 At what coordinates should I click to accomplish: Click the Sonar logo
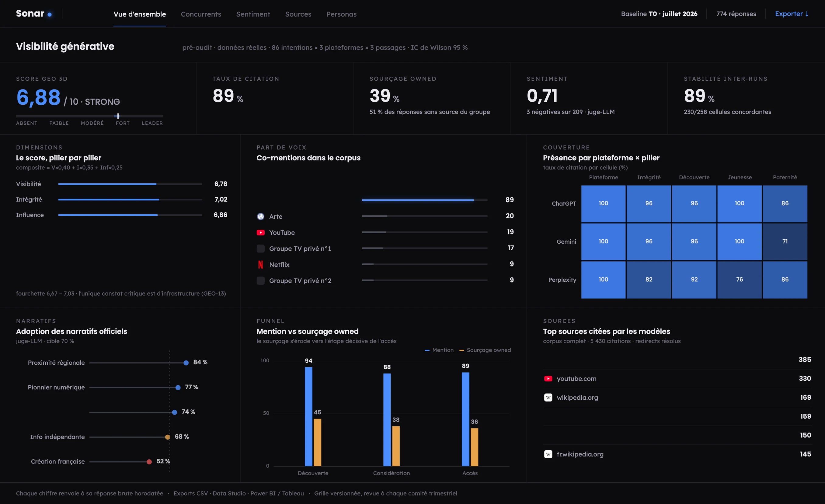[x=33, y=14]
